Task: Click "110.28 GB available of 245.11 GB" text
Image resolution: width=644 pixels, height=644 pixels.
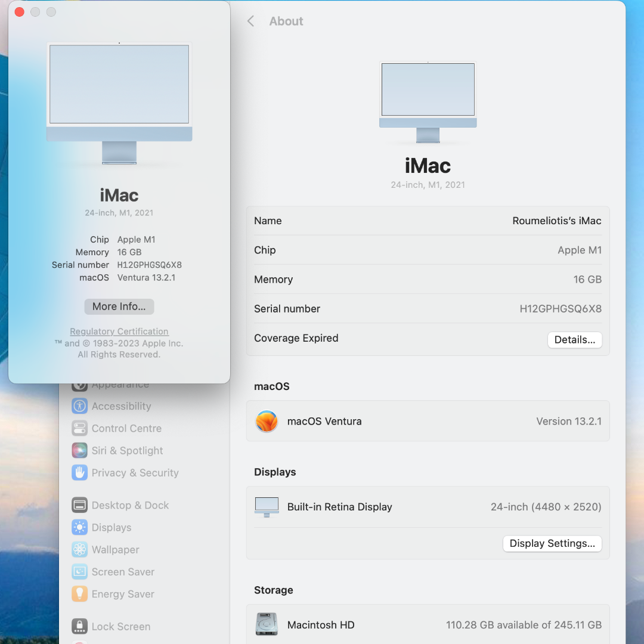Action: pos(524,625)
